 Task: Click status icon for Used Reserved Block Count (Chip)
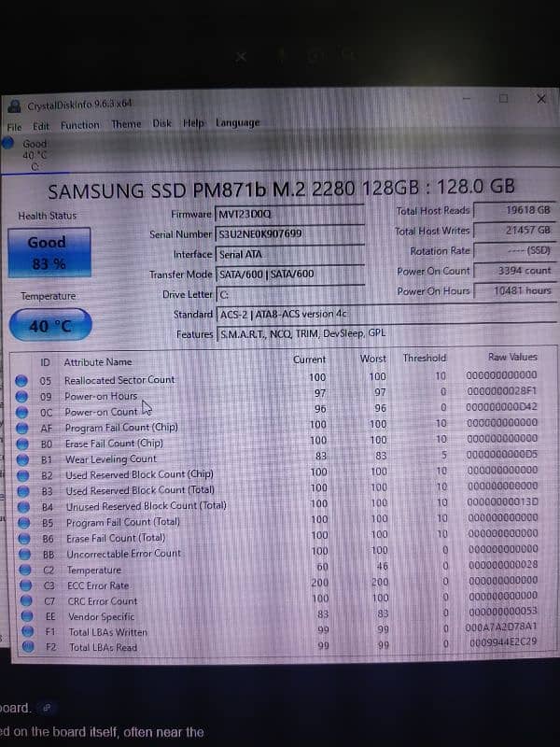[x=22, y=475]
